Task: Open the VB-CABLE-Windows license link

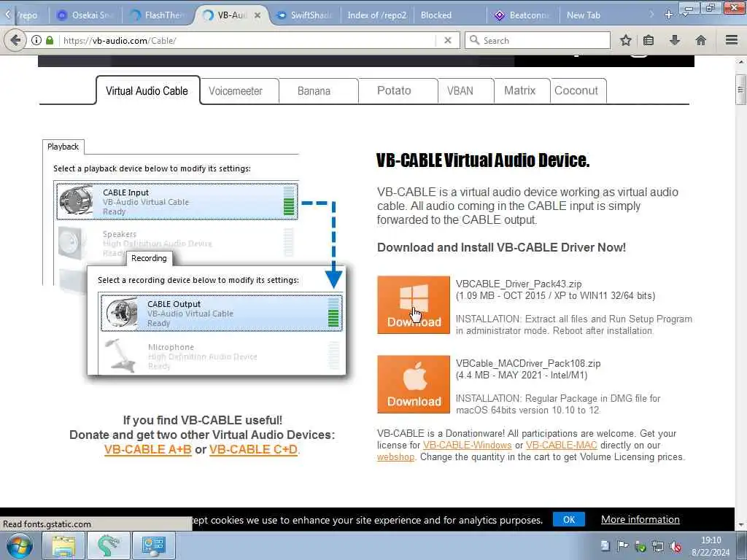Action: [468, 446]
